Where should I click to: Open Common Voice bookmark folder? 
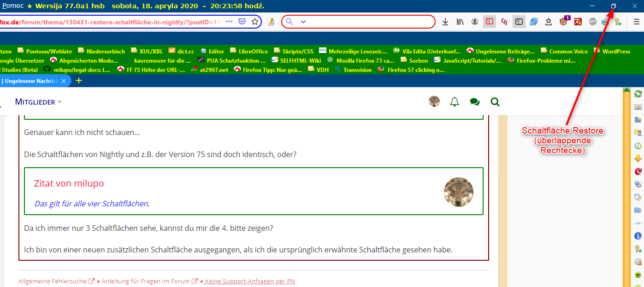(564, 51)
